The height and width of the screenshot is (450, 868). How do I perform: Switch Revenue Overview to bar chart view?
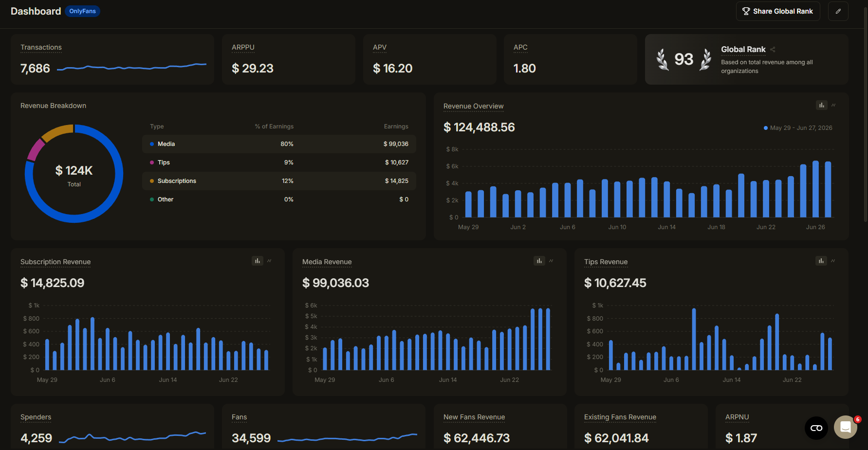coord(822,105)
